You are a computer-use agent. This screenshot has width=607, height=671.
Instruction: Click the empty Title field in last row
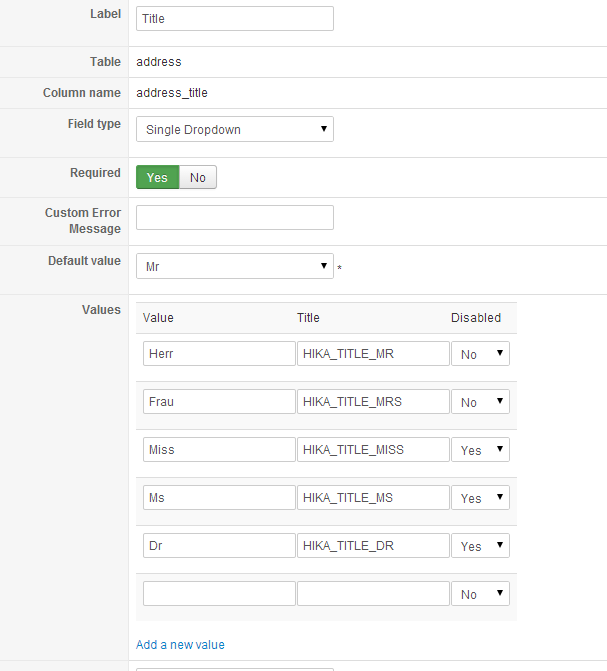(373, 594)
